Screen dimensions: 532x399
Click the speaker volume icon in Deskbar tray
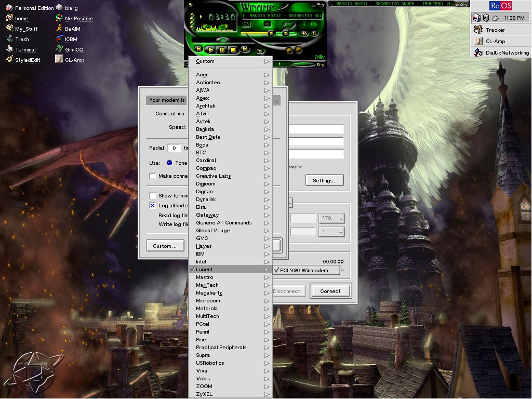(x=486, y=18)
